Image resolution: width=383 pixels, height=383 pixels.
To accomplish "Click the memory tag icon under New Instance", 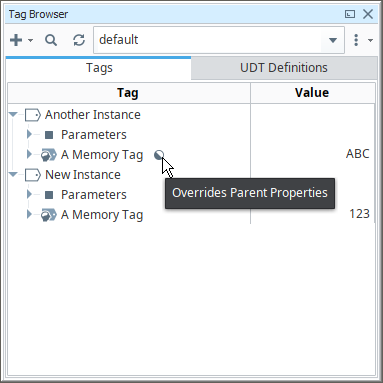I will coord(49,215).
